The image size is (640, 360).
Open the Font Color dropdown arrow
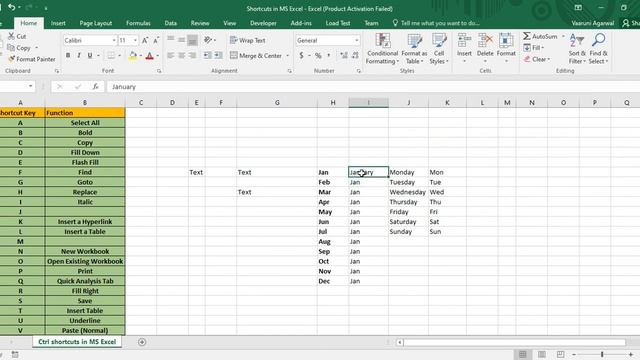click(x=158, y=56)
